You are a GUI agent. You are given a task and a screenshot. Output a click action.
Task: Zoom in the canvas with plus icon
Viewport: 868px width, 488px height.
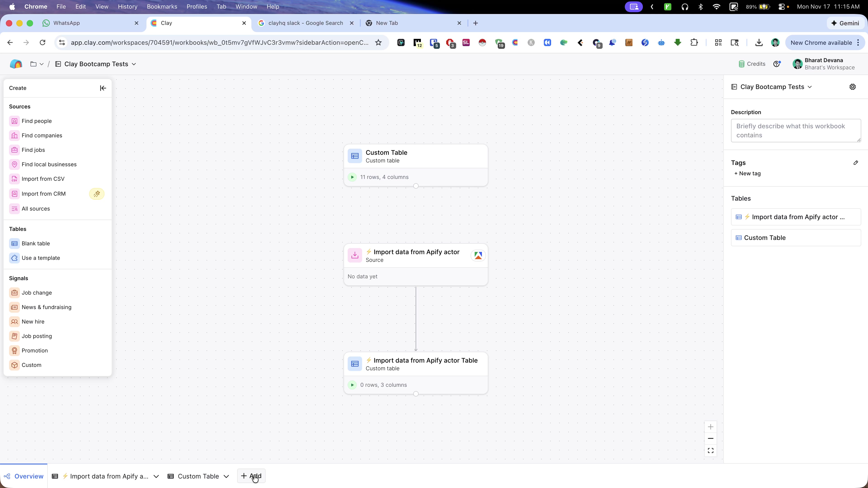[710, 427]
